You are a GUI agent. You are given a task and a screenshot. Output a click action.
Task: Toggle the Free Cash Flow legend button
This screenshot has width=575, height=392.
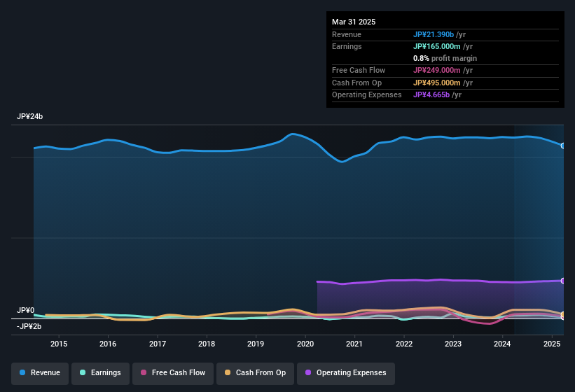(173, 373)
